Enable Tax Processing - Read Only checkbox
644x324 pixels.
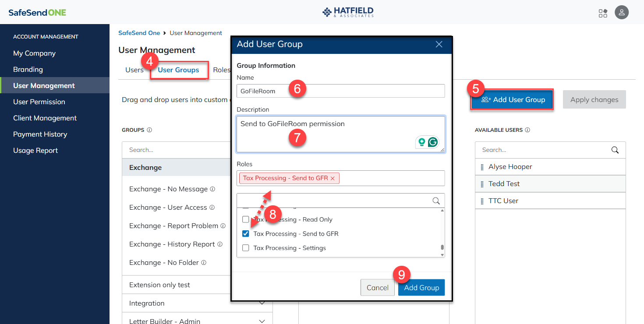click(246, 219)
